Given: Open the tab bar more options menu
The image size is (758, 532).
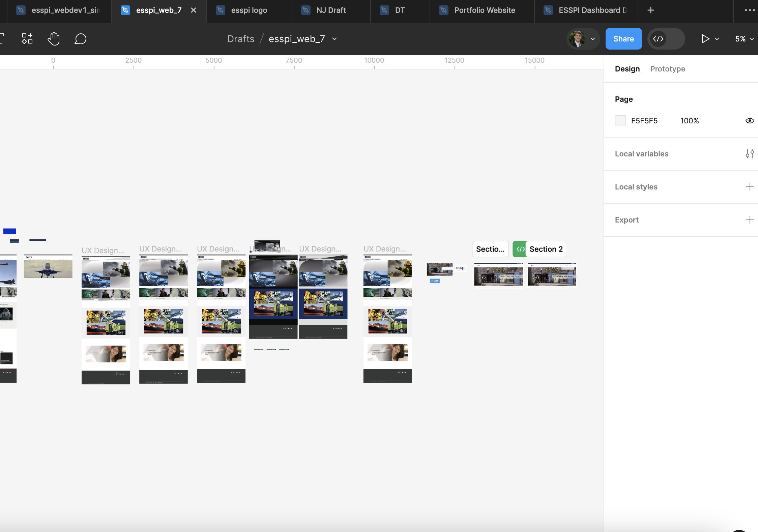Looking at the screenshot, I should [x=750, y=10].
